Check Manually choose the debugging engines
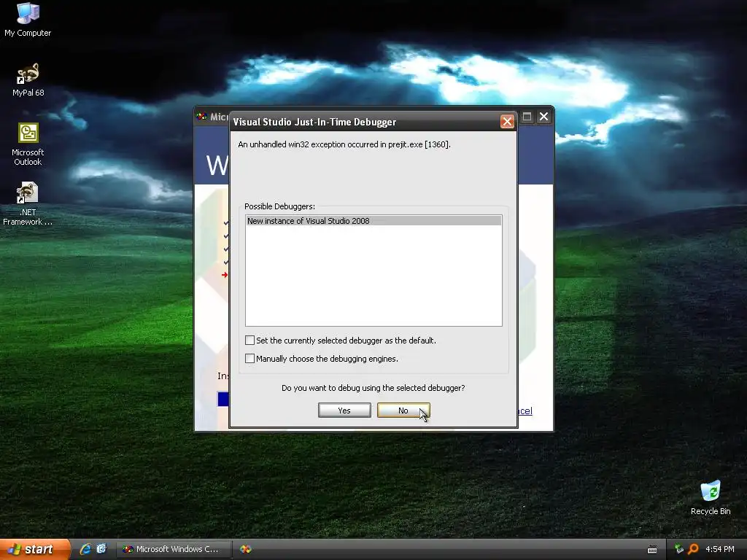The width and height of the screenshot is (747, 560). click(x=249, y=358)
